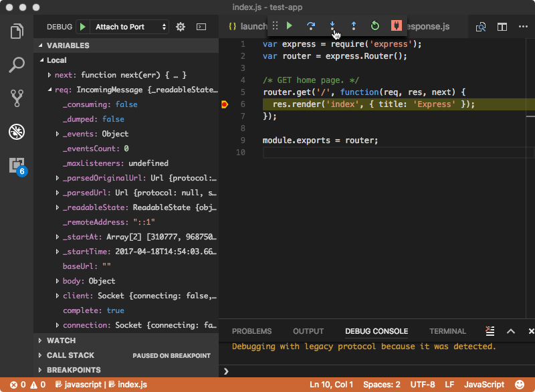Expand the client Socket entry
This screenshot has height=392, width=535.
(x=58, y=296)
